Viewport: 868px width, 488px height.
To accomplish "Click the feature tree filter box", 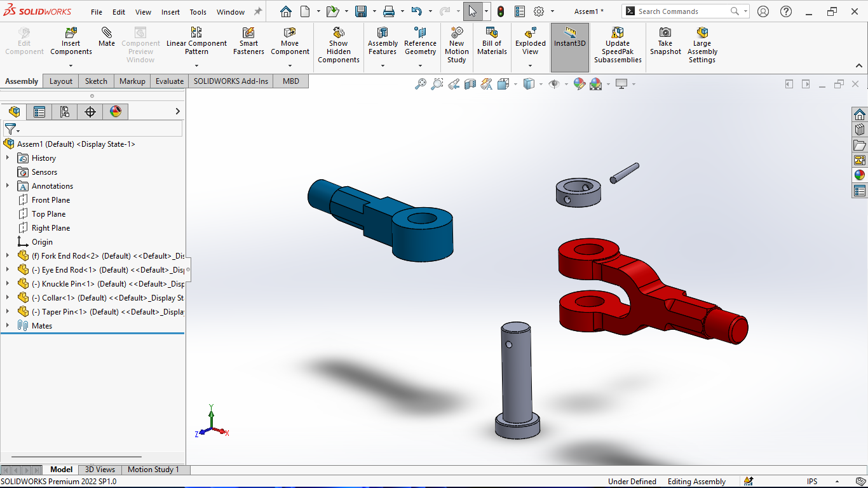I will point(93,128).
